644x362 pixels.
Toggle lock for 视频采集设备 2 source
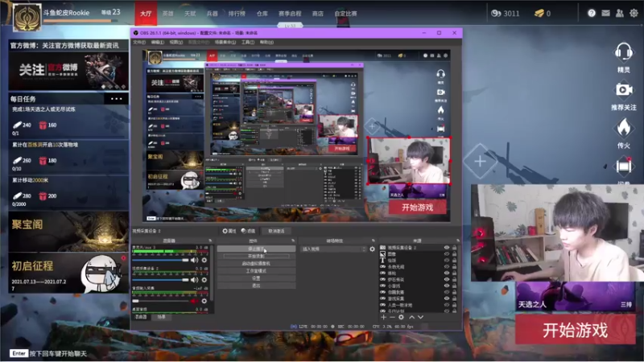(454, 248)
